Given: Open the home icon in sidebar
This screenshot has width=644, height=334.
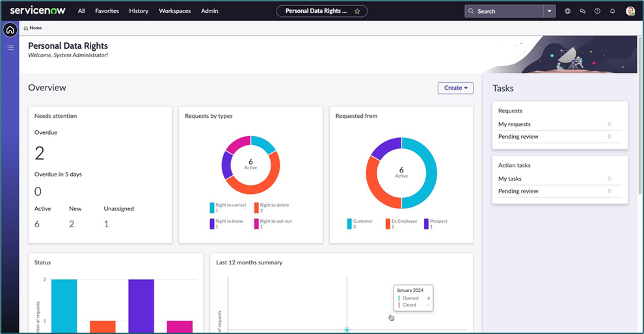Looking at the screenshot, I should click(x=10, y=29).
